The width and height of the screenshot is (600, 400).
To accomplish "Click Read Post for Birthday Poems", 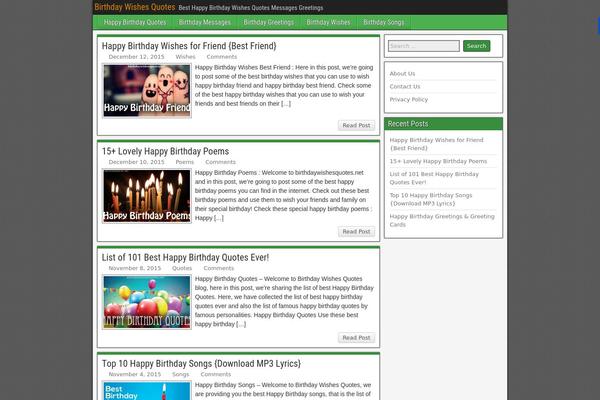I will click(x=356, y=232).
